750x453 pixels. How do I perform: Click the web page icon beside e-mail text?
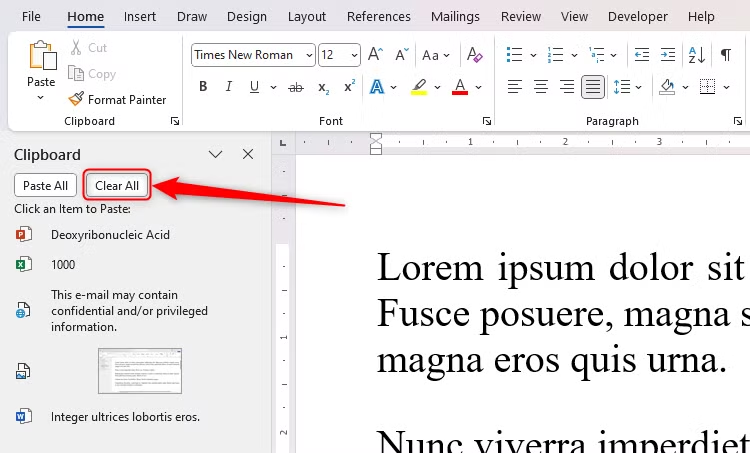click(23, 310)
